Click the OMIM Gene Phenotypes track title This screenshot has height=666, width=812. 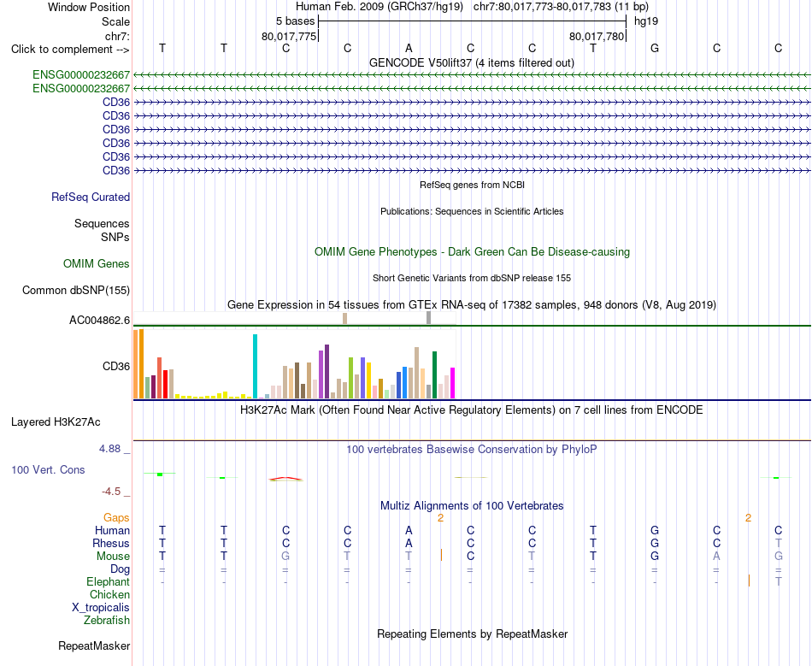pos(473,251)
